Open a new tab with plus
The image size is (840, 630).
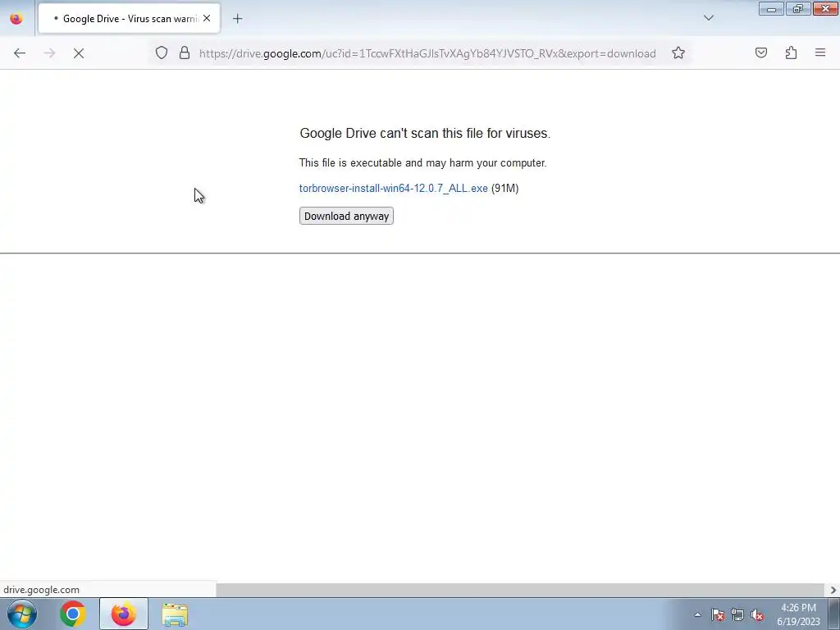[237, 19]
